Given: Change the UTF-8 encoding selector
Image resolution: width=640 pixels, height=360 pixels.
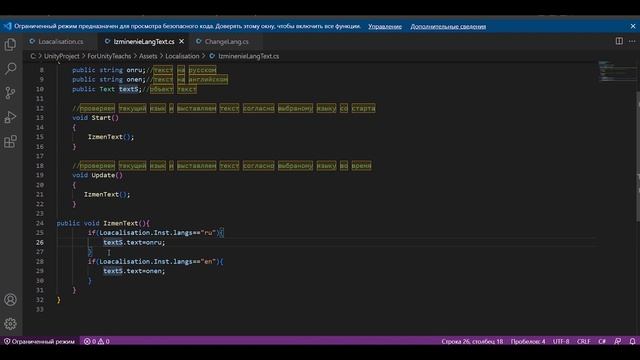Looking at the screenshot, I should [561, 341].
